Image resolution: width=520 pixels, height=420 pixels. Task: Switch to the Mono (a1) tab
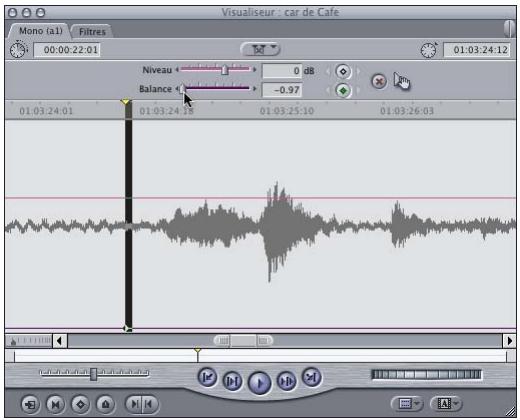40,31
